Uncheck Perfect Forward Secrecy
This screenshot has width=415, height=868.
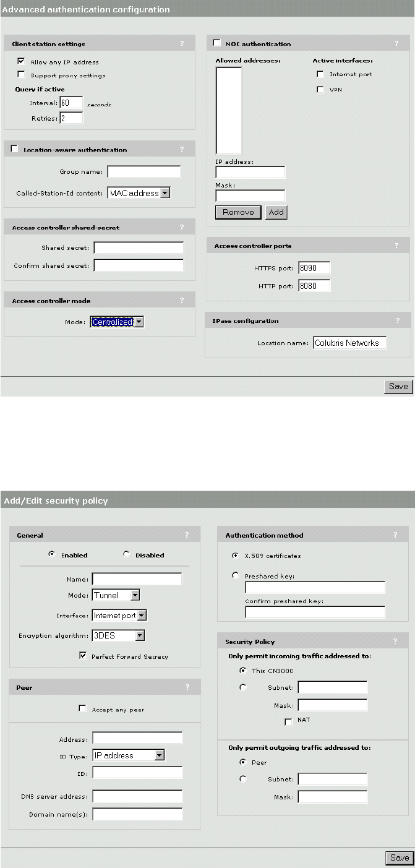click(x=83, y=656)
